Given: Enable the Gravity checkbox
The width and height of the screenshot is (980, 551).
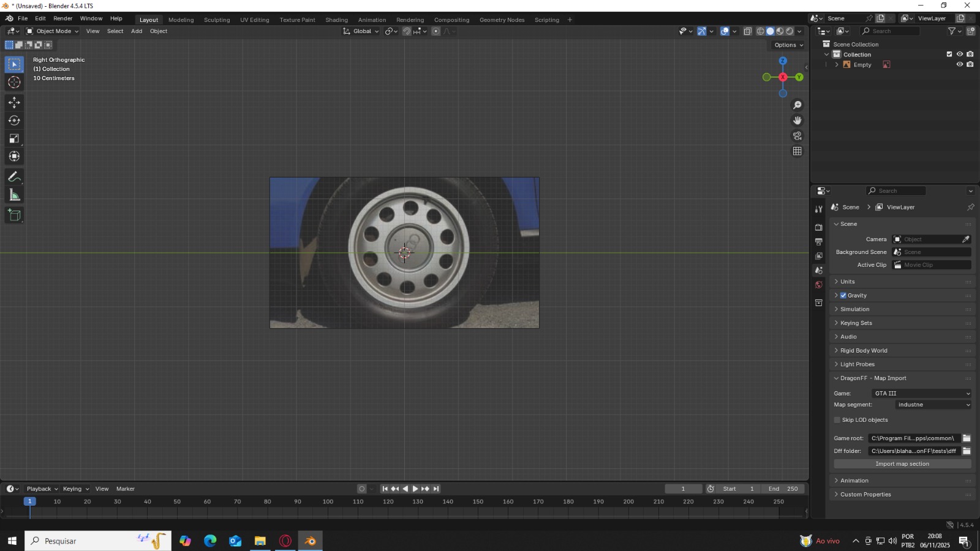Looking at the screenshot, I should [x=843, y=296].
